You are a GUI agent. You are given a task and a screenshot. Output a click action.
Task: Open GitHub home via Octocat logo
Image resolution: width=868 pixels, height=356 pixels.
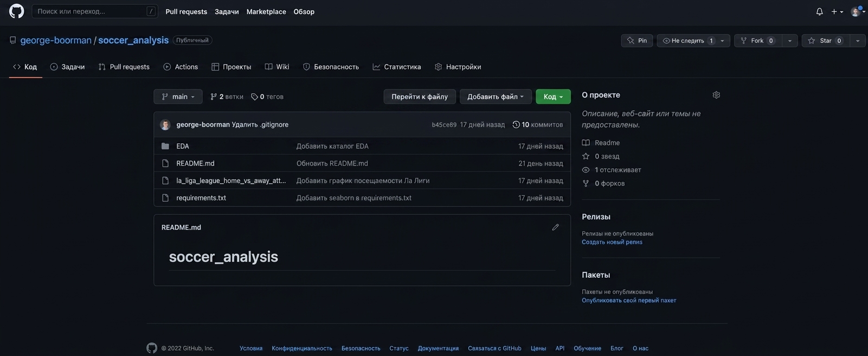pyautogui.click(x=17, y=11)
